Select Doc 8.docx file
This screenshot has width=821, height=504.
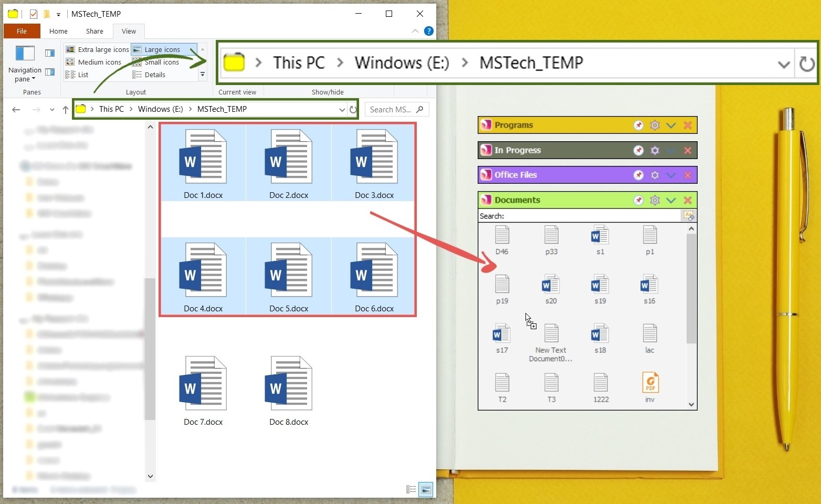[289, 391]
